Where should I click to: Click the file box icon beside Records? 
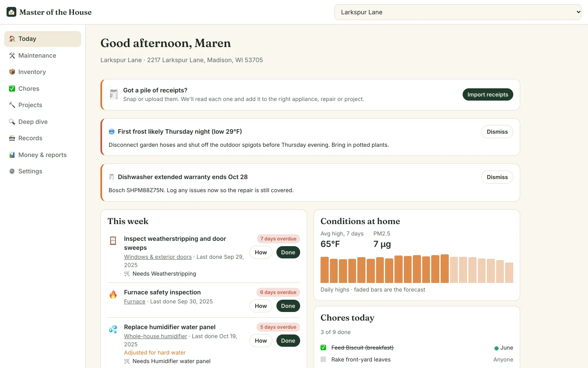pyautogui.click(x=12, y=138)
